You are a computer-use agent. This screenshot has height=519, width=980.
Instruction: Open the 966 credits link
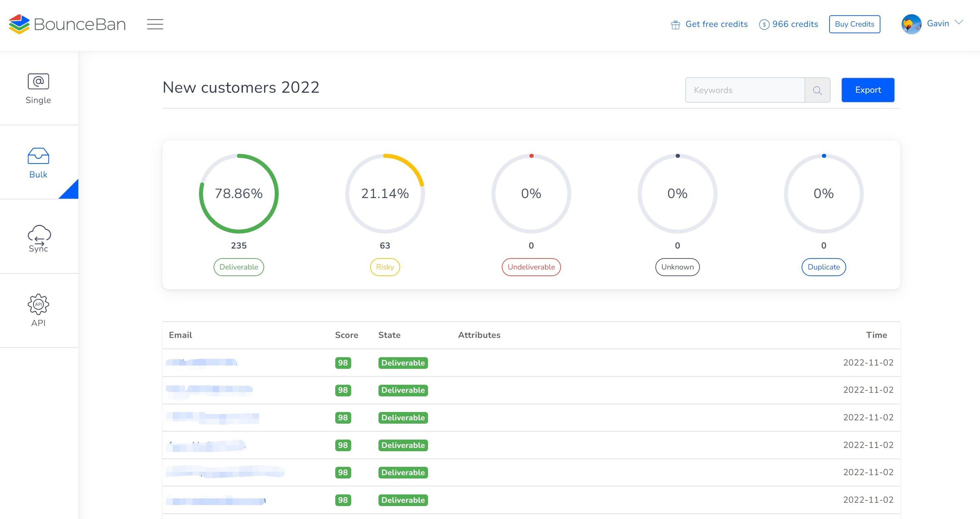[788, 24]
